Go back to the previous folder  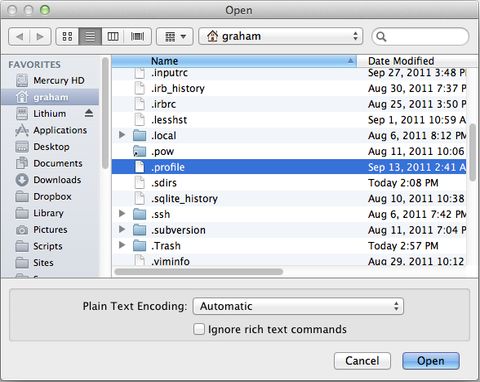[x=19, y=36]
